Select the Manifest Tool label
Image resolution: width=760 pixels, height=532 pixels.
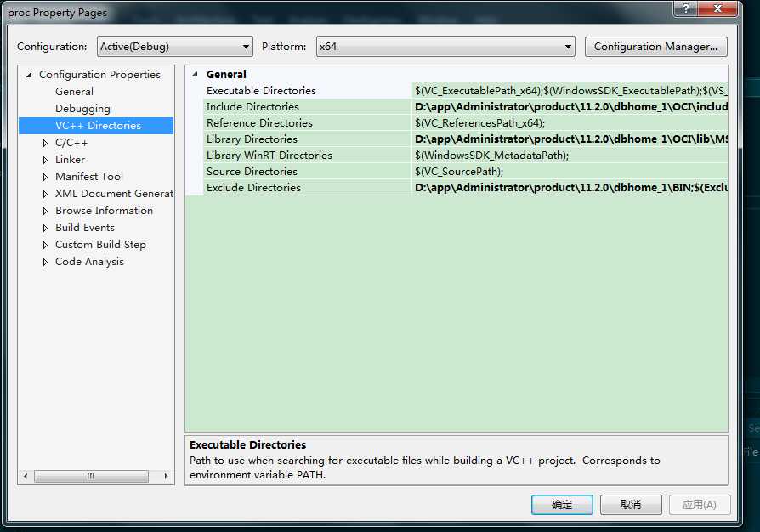89,177
